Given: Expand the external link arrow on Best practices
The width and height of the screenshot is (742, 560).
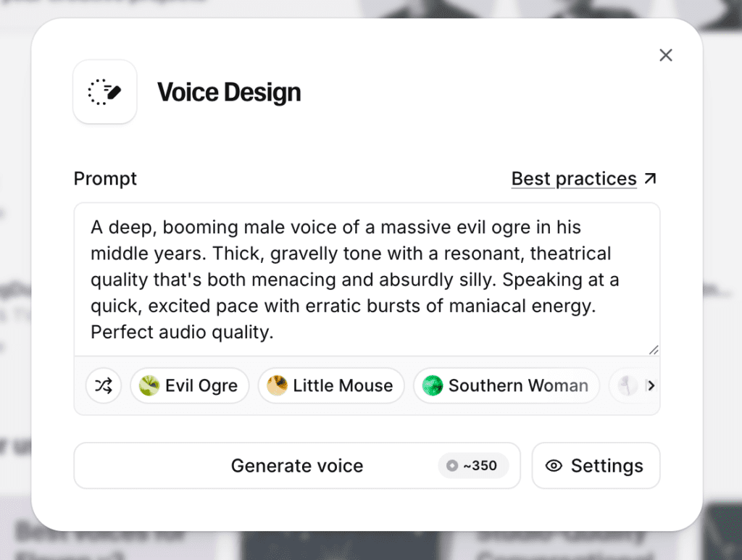Looking at the screenshot, I should (651, 177).
